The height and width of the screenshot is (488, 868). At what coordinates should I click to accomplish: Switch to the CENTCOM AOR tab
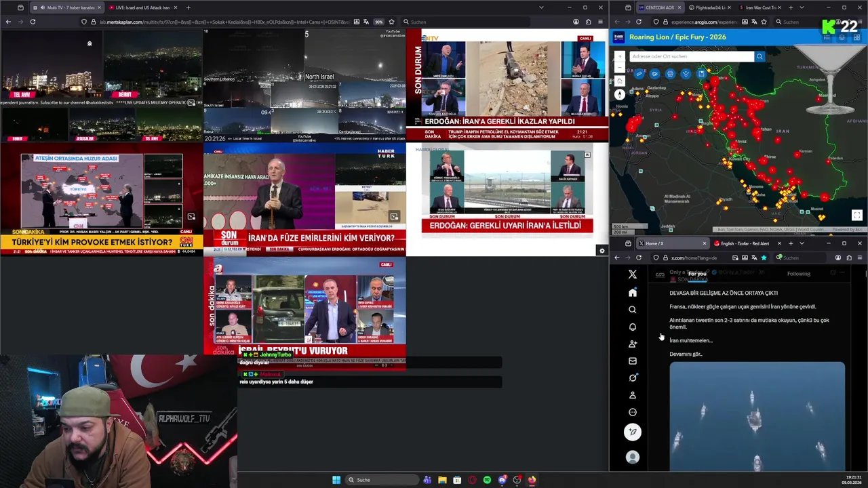[x=660, y=7]
